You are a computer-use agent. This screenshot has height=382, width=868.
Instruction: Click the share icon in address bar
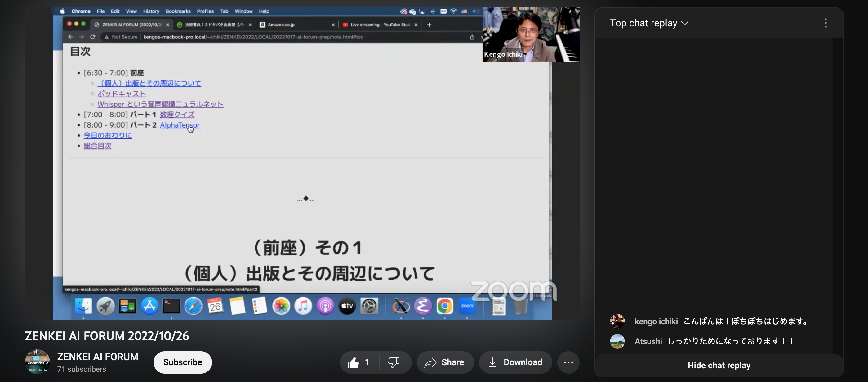(472, 37)
